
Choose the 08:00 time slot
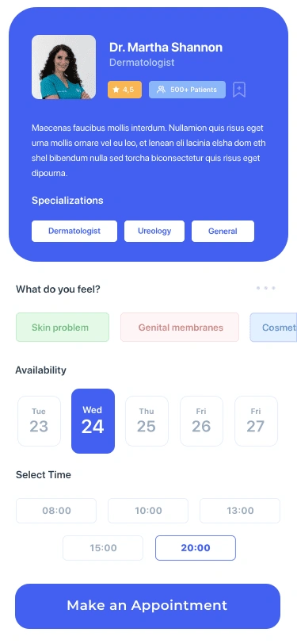[x=56, y=511]
